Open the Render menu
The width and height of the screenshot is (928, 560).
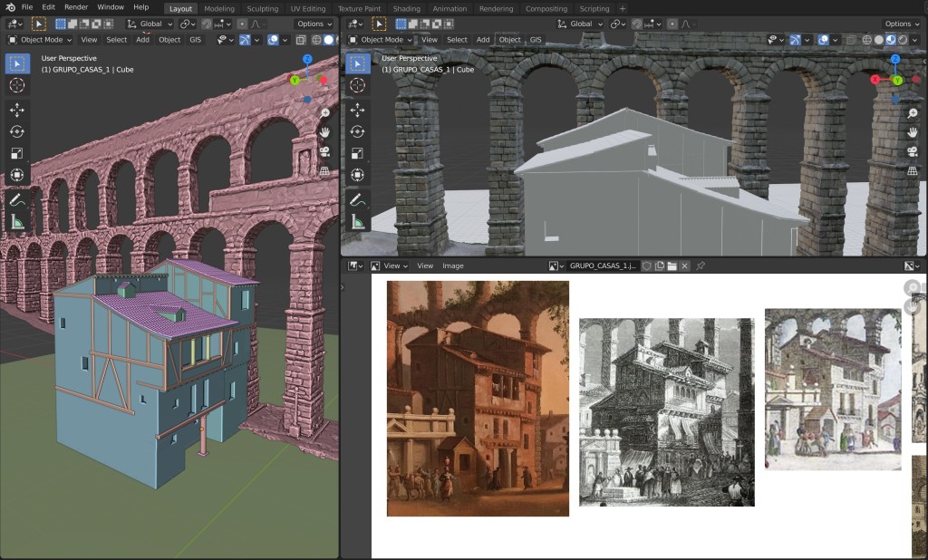pyautogui.click(x=76, y=7)
